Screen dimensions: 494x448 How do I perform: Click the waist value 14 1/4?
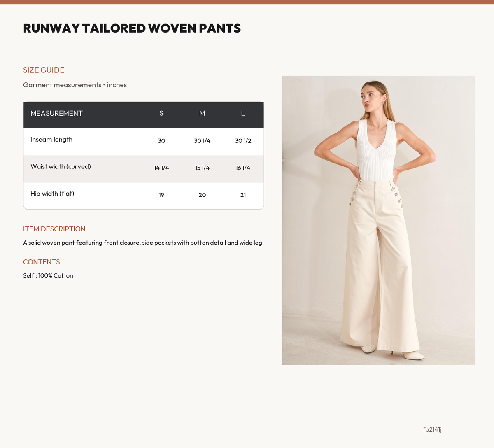coord(161,168)
